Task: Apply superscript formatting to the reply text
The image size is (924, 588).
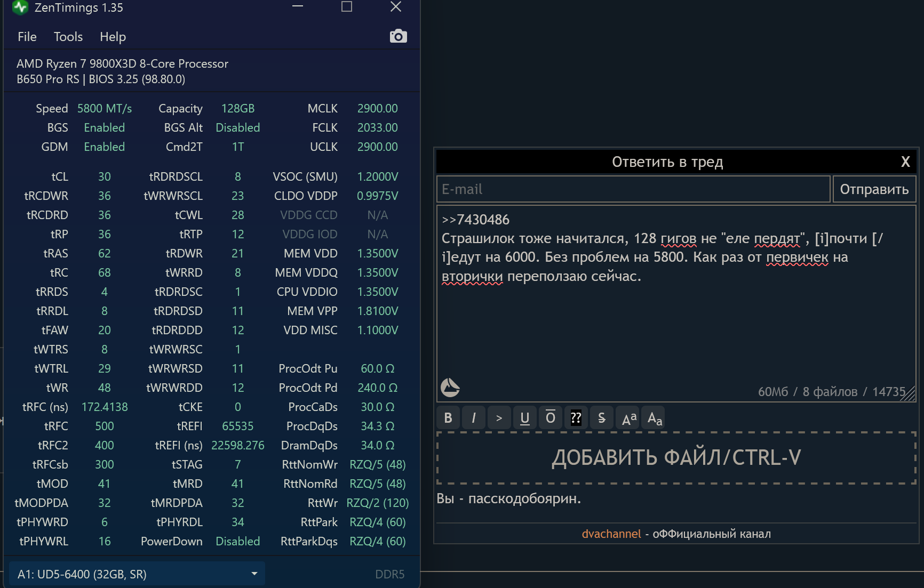Action: click(629, 418)
